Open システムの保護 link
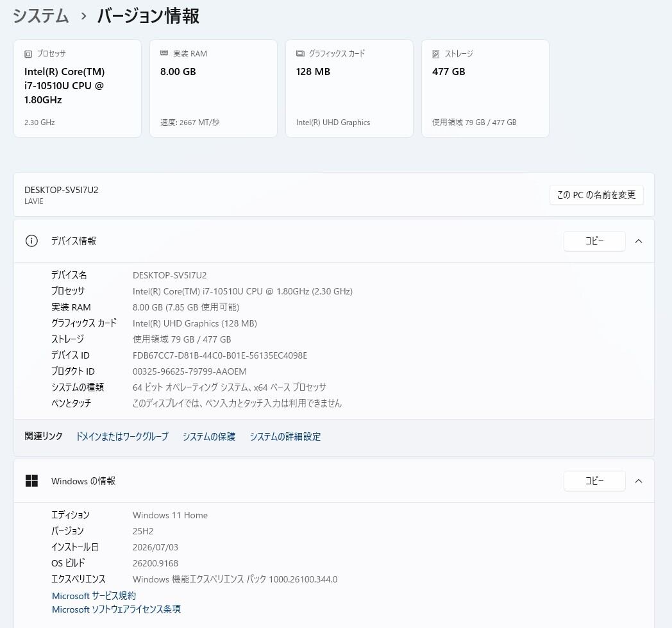Viewport: 672px width, 628px height. point(209,436)
